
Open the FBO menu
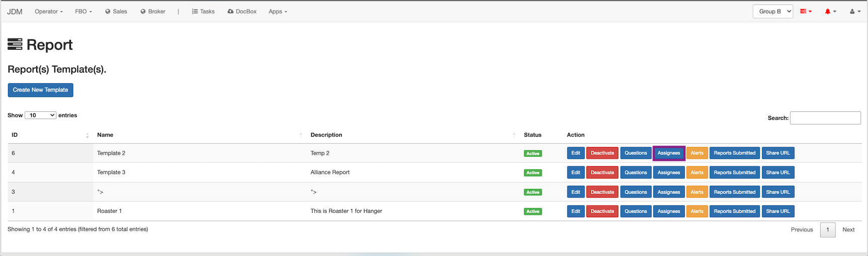[83, 12]
